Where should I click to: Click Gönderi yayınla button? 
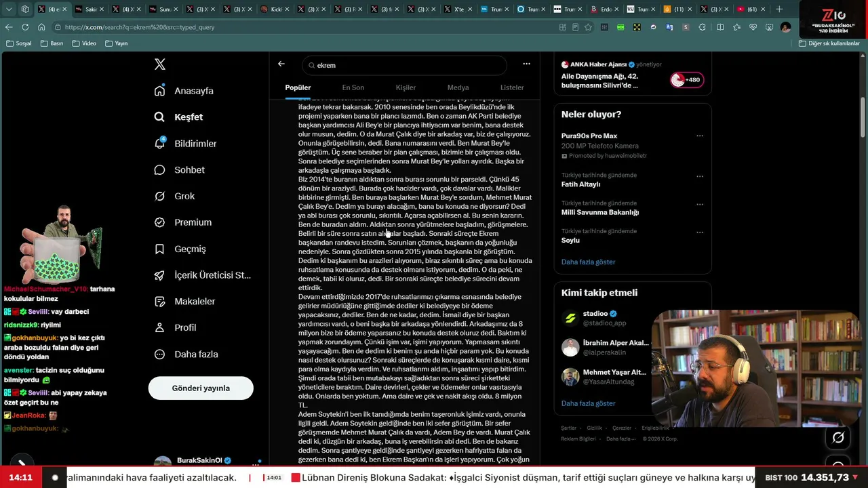(x=201, y=388)
